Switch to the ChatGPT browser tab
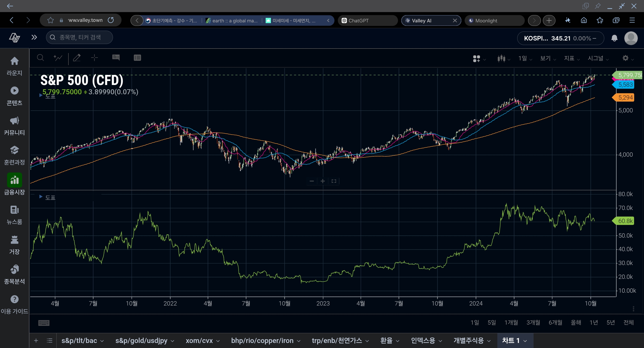The height and width of the screenshot is (348, 644). coord(368,20)
